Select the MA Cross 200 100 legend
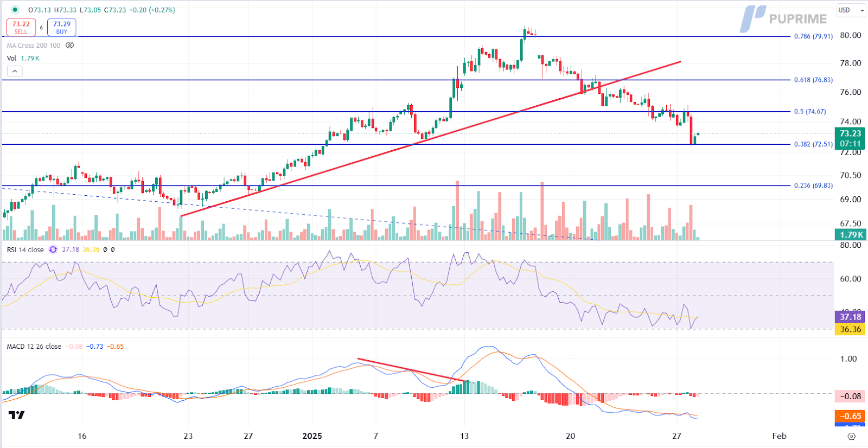The image size is (868, 448). (x=34, y=46)
